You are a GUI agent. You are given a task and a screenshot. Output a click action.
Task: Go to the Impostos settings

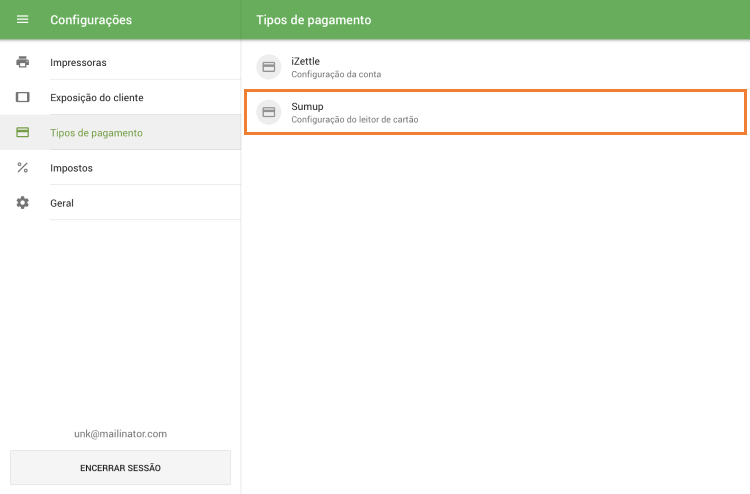71,168
